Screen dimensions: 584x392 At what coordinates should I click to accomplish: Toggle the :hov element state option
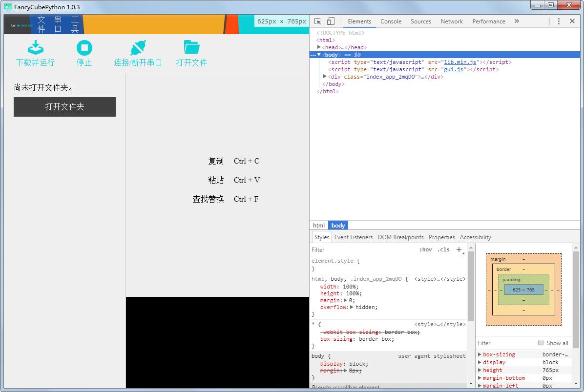pyautogui.click(x=425, y=249)
